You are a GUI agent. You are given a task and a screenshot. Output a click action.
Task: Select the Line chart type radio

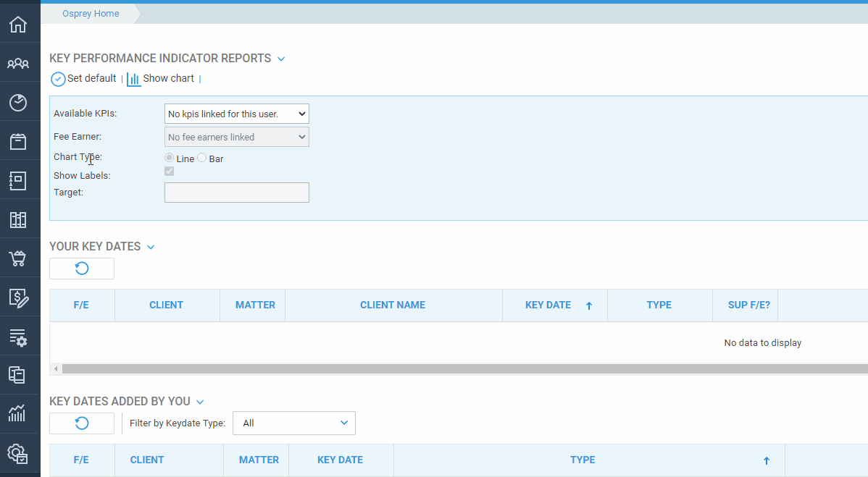(x=170, y=158)
